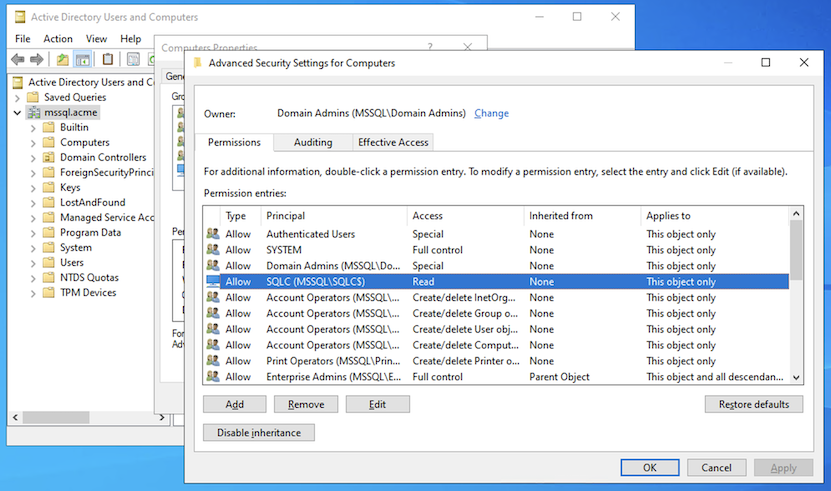Screen dimensions: 831x491
Task: Click the mssql.acme domain icon
Action: [x=34, y=112]
